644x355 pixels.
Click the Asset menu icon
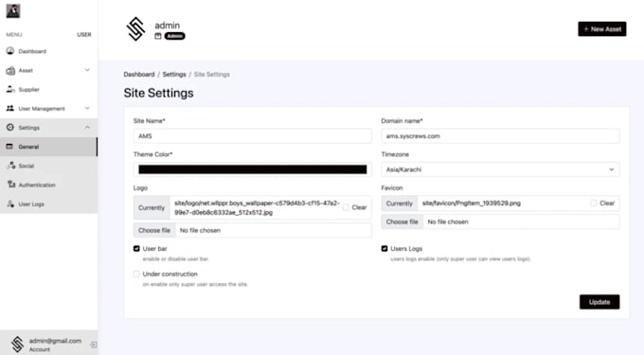[x=10, y=70]
